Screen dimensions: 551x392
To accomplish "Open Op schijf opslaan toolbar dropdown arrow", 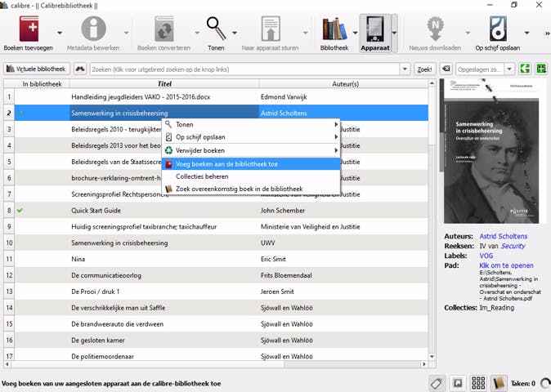I will coord(526,33).
